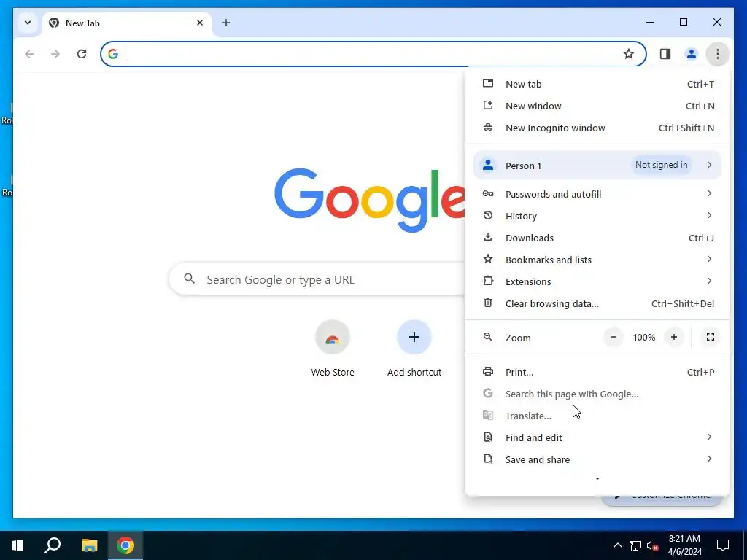
Task: Increase zoom with the plus button
Action: tap(673, 337)
